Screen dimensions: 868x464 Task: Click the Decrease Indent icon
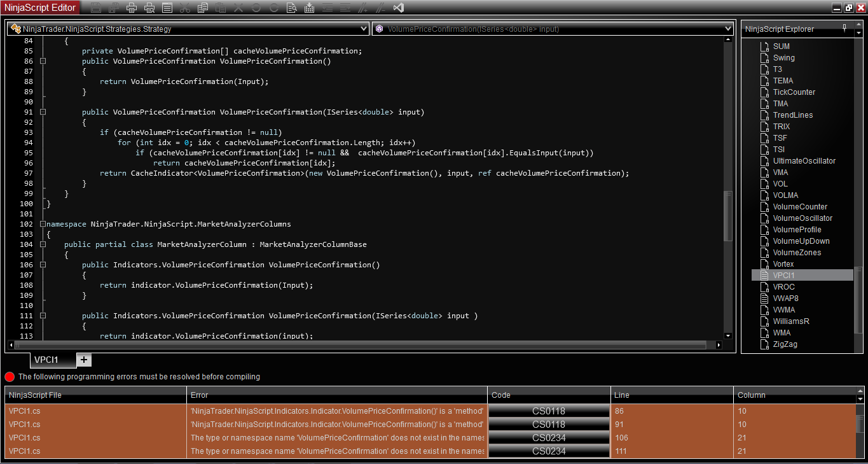coord(327,8)
